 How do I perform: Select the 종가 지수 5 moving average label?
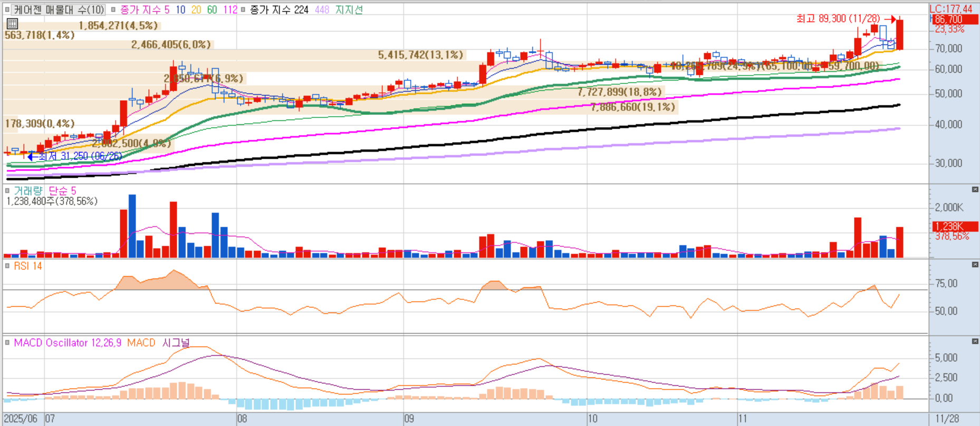coord(145,9)
